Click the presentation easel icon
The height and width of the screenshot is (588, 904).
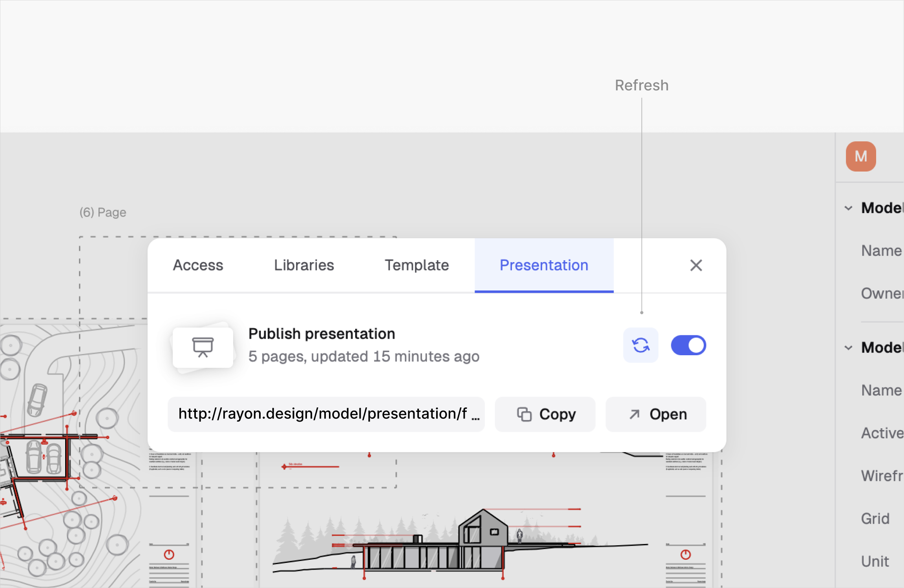(x=203, y=347)
